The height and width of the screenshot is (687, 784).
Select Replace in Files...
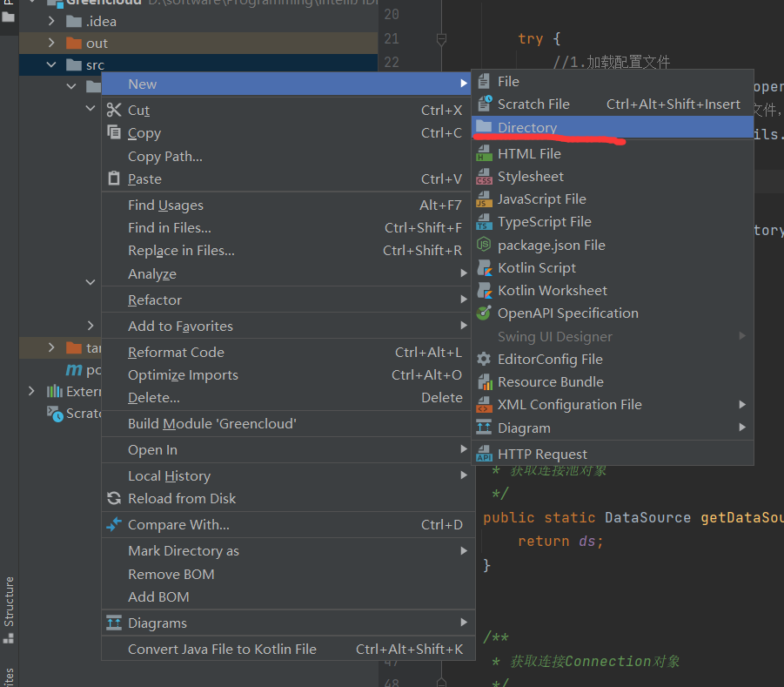(x=288, y=250)
